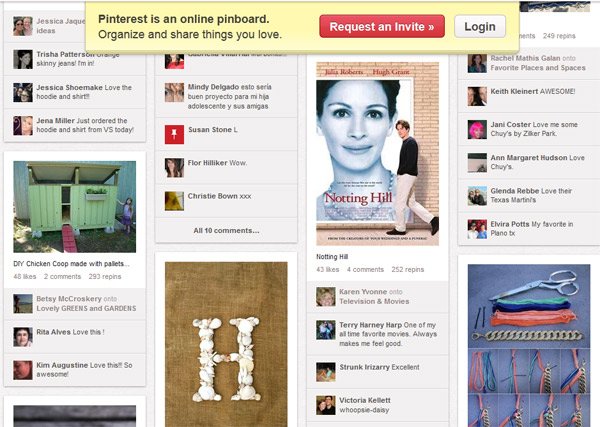The image size is (600, 427).
Task: Click the 'Notting Hill' pin caption
Action: coord(332,257)
